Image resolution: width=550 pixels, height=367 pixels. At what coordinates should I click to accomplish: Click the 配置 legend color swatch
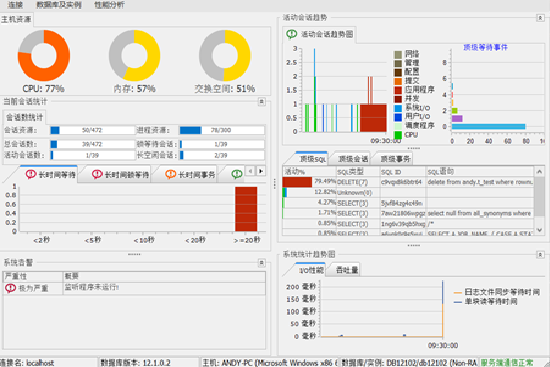pos(398,72)
